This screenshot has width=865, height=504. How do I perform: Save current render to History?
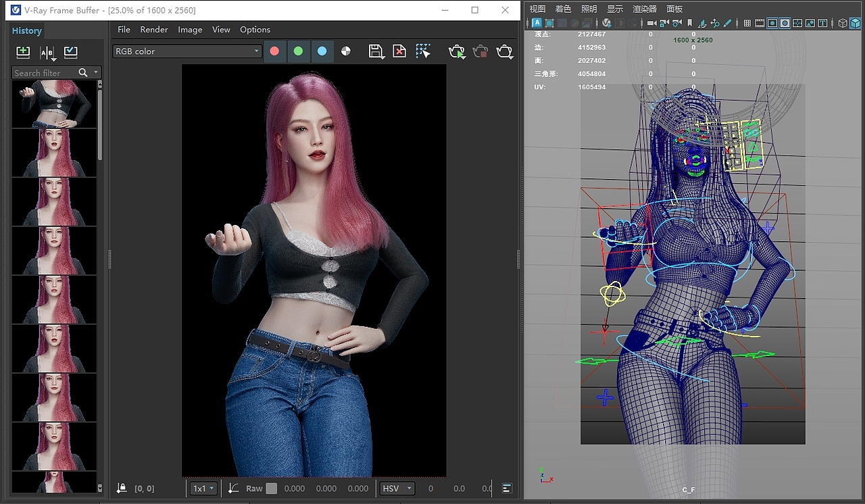click(23, 52)
